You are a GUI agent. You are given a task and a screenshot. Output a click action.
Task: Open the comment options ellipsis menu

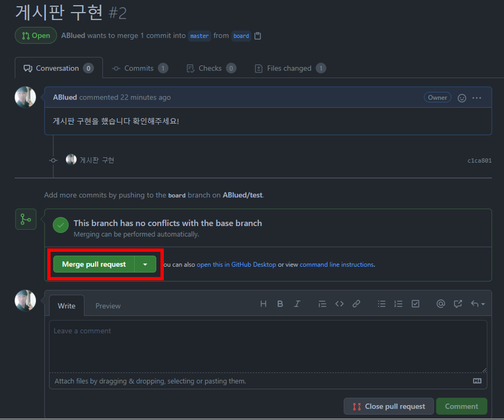click(477, 98)
